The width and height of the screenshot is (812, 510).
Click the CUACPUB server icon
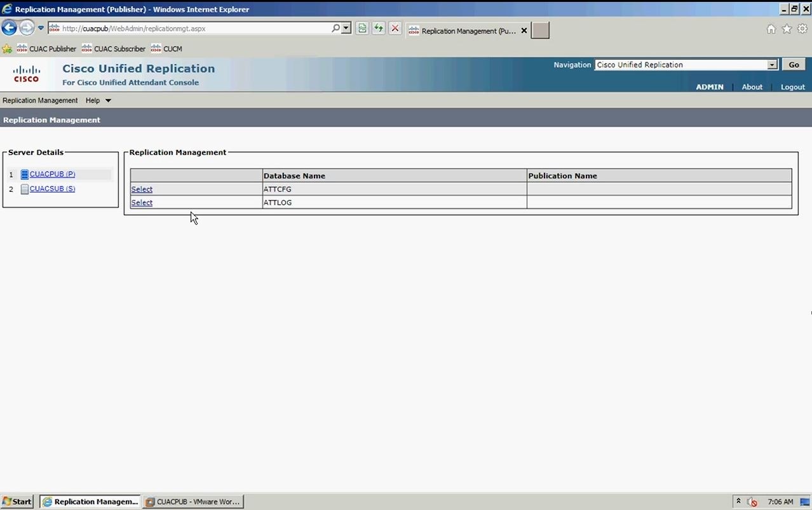click(25, 175)
